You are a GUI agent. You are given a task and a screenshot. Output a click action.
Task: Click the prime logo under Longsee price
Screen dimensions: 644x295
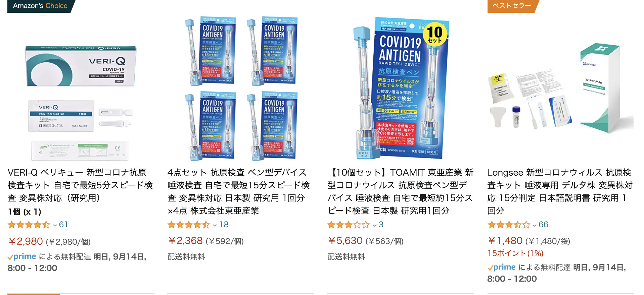[x=502, y=268]
